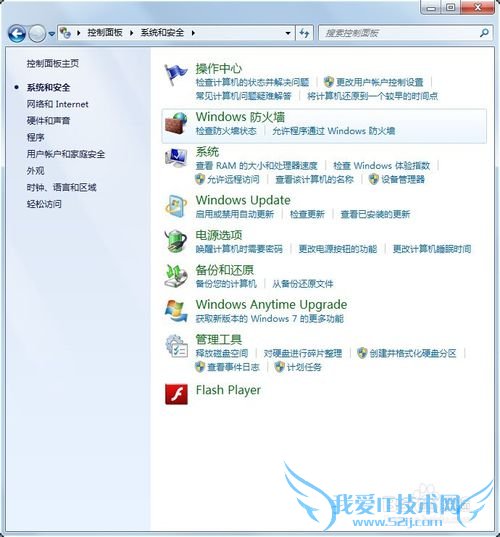Image resolution: width=500 pixels, height=537 pixels.
Task: Click 更改电源按钮的功能 link
Action: (x=338, y=249)
